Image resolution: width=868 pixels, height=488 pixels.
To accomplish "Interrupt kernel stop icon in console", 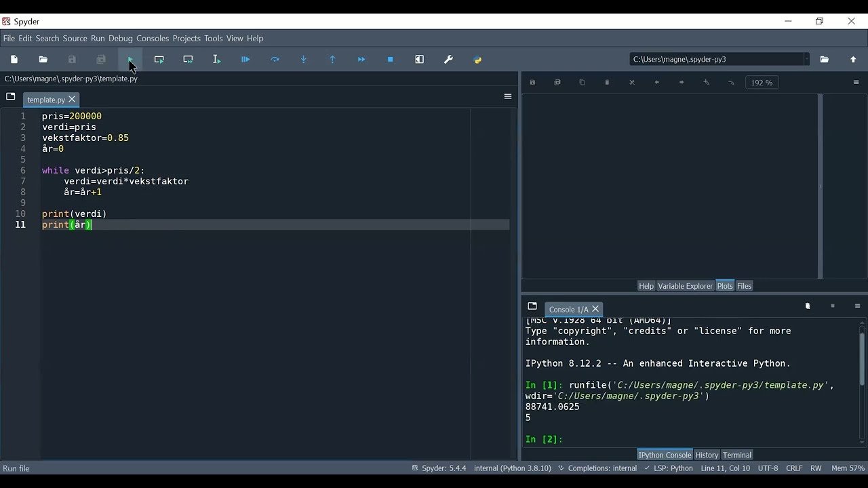I will click(x=833, y=306).
